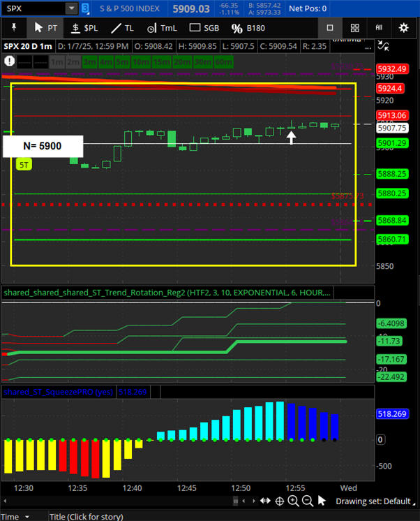Click the 5868.84 green price bubble

click(x=392, y=220)
